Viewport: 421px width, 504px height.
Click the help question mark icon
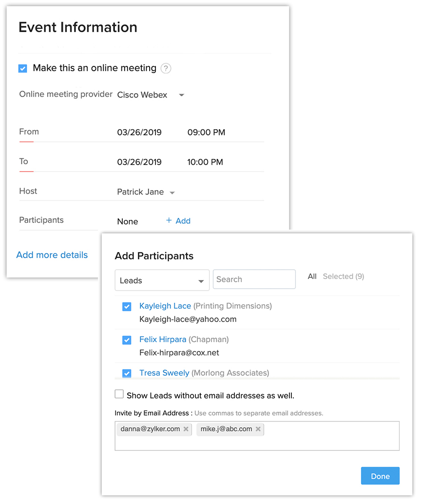click(x=166, y=68)
